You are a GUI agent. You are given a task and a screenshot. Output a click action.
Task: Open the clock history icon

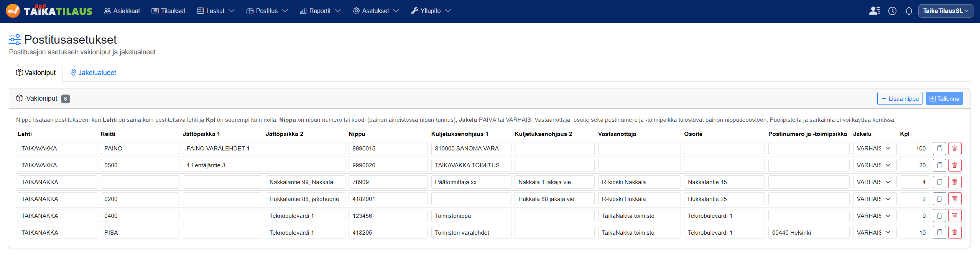pos(892,11)
